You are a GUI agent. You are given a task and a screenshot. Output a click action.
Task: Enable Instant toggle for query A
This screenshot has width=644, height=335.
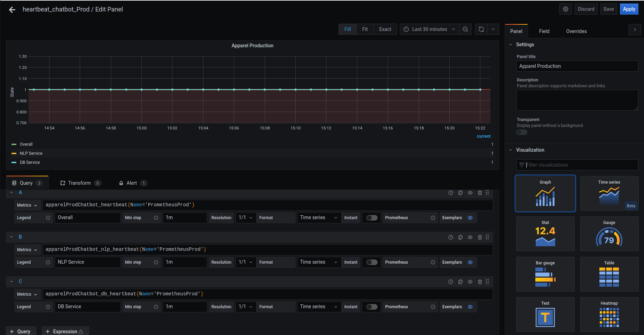pyautogui.click(x=372, y=218)
